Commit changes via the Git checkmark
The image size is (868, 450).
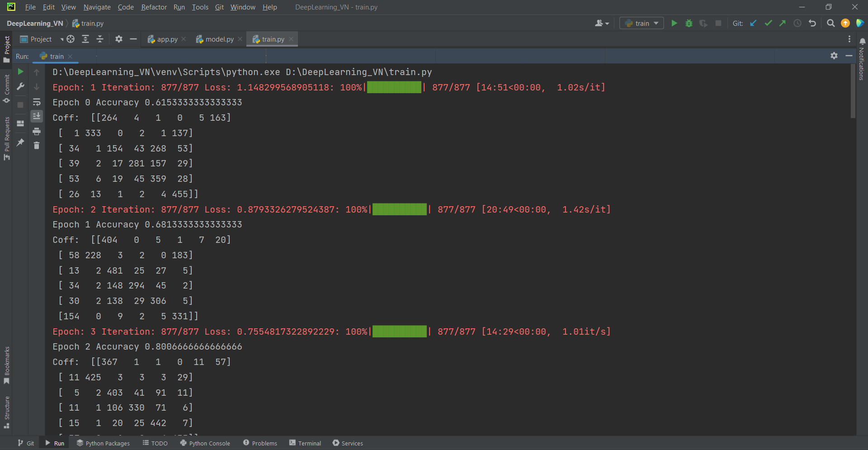click(x=769, y=23)
